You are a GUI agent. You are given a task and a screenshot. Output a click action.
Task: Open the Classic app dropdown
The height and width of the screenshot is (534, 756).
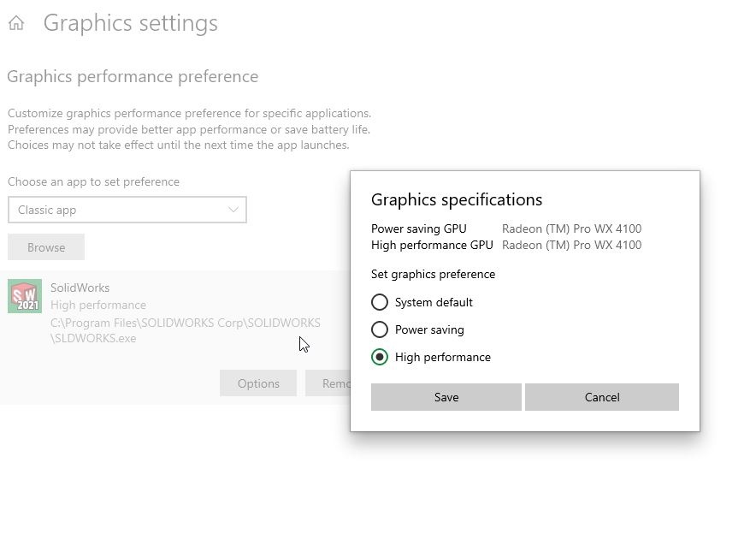tap(127, 210)
